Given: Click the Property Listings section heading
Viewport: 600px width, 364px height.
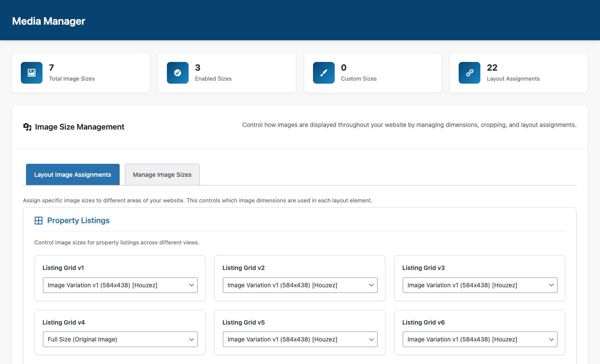Looking at the screenshot, I should (x=78, y=221).
